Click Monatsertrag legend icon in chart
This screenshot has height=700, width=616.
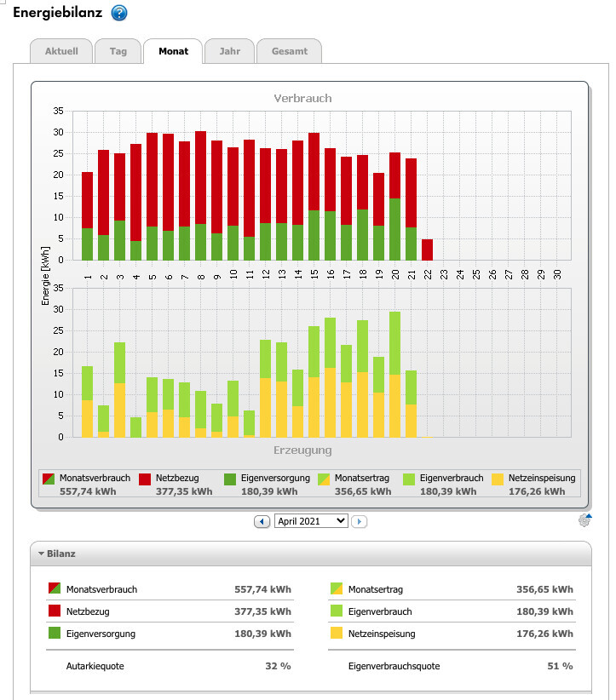tap(325, 479)
